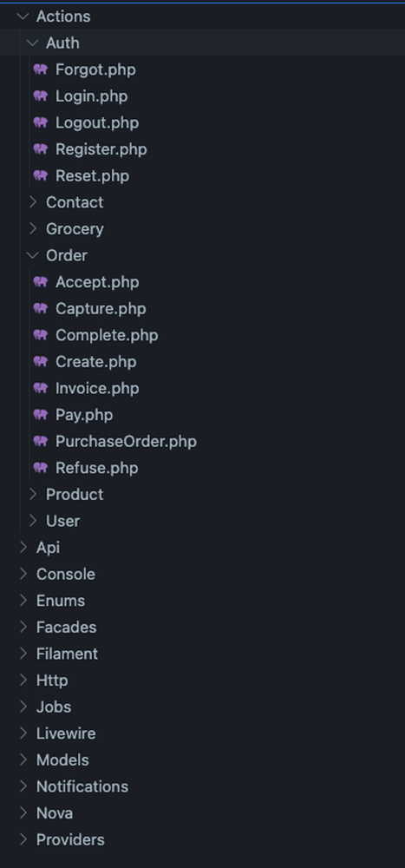Click the PHP icon beside Register.php
Screen dimensions: 405x868
coord(41,149)
